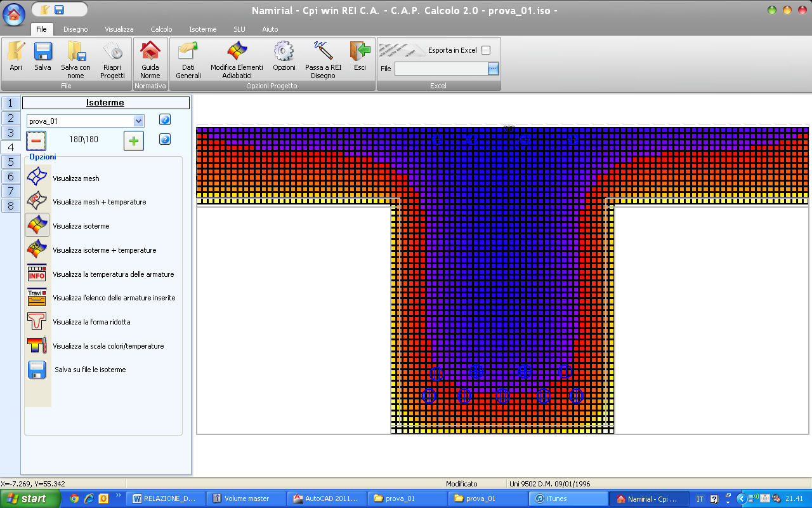Open Guida Norme reference guide
This screenshot has height=508, width=812.
coord(150,60)
